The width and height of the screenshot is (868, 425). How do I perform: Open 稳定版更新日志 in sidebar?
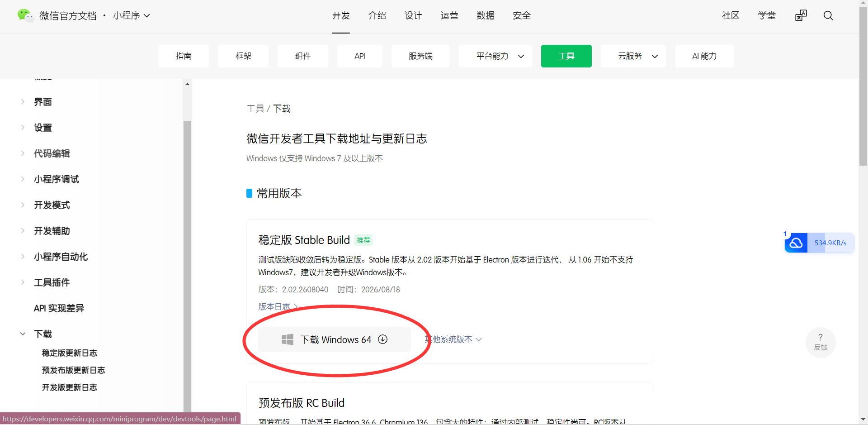pyautogui.click(x=70, y=353)
